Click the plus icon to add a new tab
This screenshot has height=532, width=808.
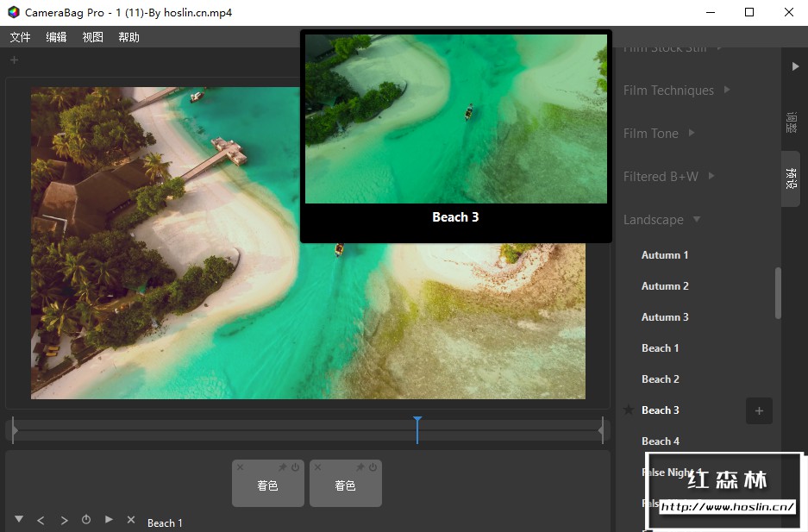(14, 60)
